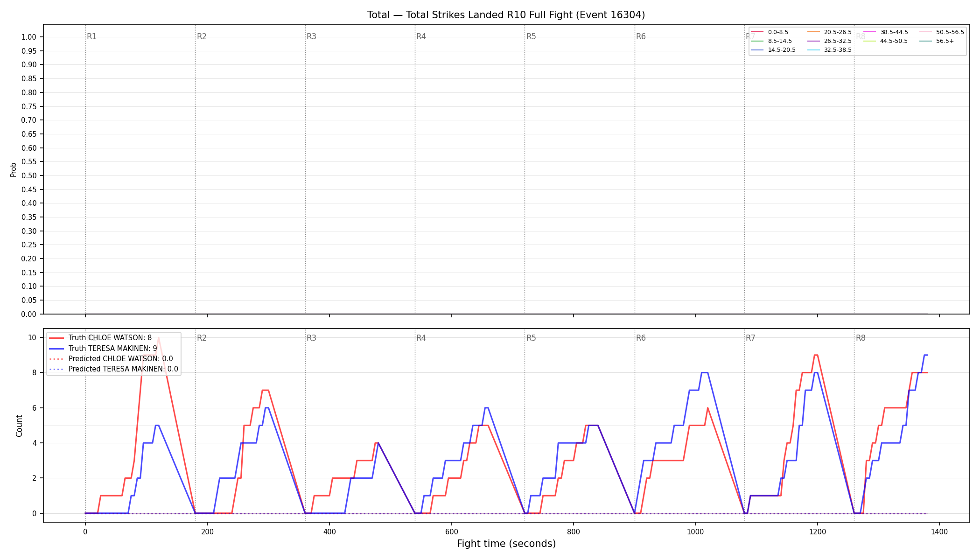Click the R5 round marker in count plot
Viewport: 980px width, 560px height.
click(x=531, y=338)
